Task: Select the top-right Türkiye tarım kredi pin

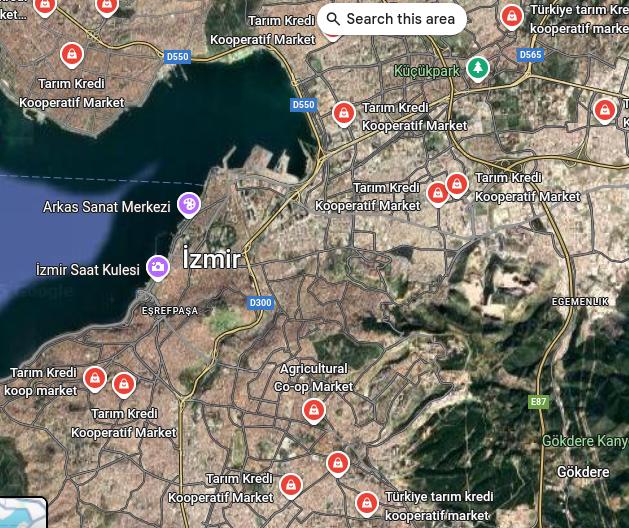Action: (511, 16)
